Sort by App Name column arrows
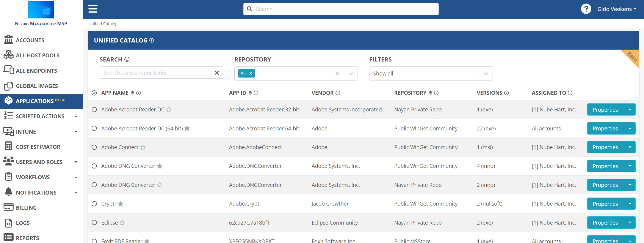 point(133,93)
